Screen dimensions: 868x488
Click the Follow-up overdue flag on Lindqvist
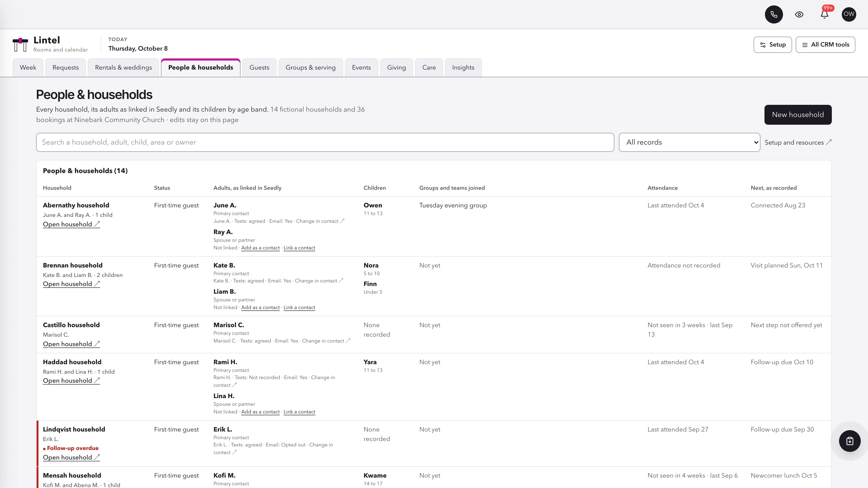(71, 448)
